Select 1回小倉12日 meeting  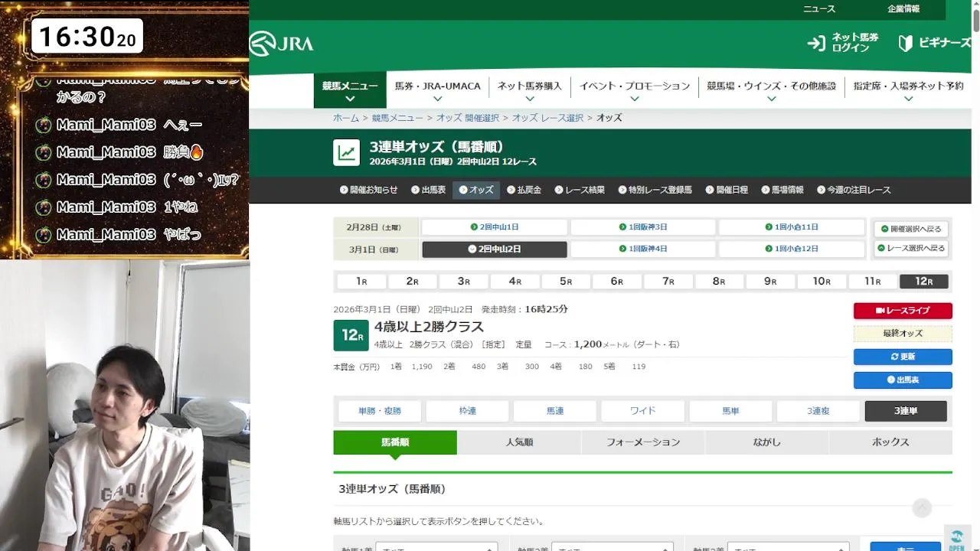click(792, 249)
